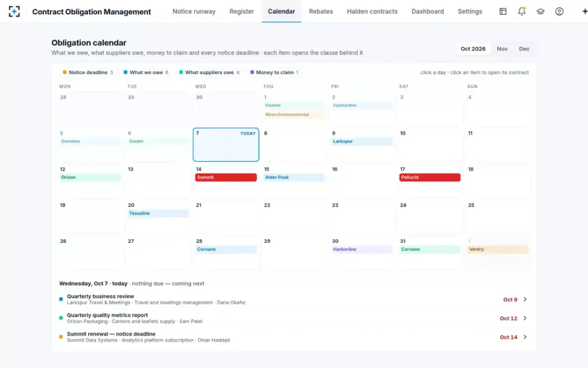Open the Corvane item on Oct 31
The image size is (588, 368).
(430, 249)
